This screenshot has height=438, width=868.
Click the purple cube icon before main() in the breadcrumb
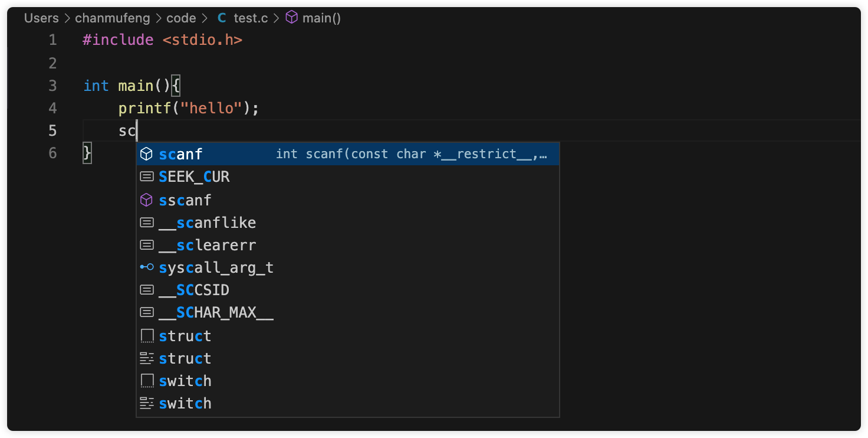(291, 18)
